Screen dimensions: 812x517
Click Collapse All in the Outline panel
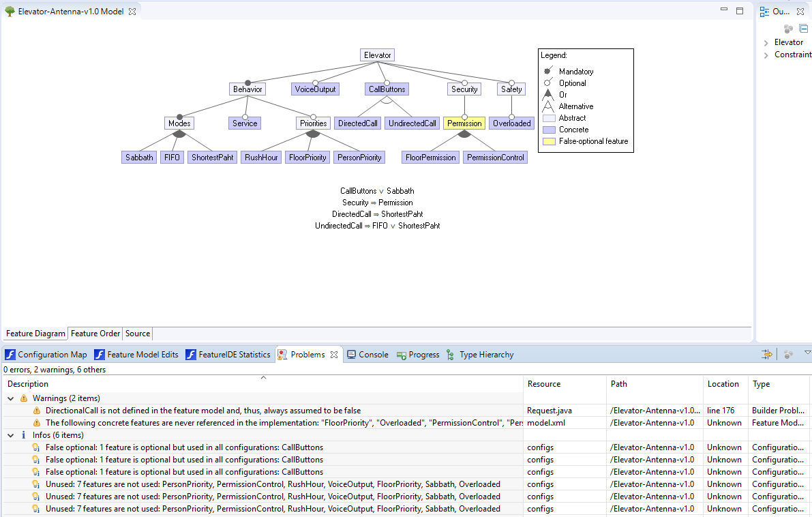(x=803, y=28)
